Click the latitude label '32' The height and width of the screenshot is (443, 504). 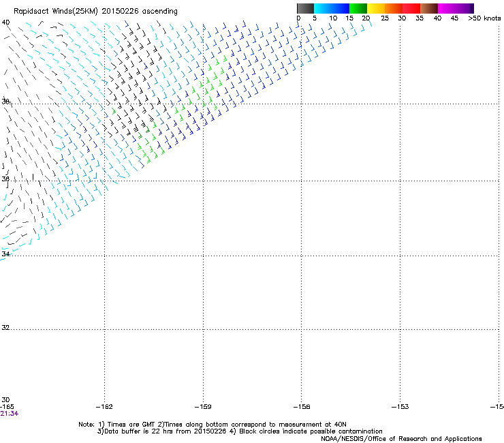coord(5,328)
